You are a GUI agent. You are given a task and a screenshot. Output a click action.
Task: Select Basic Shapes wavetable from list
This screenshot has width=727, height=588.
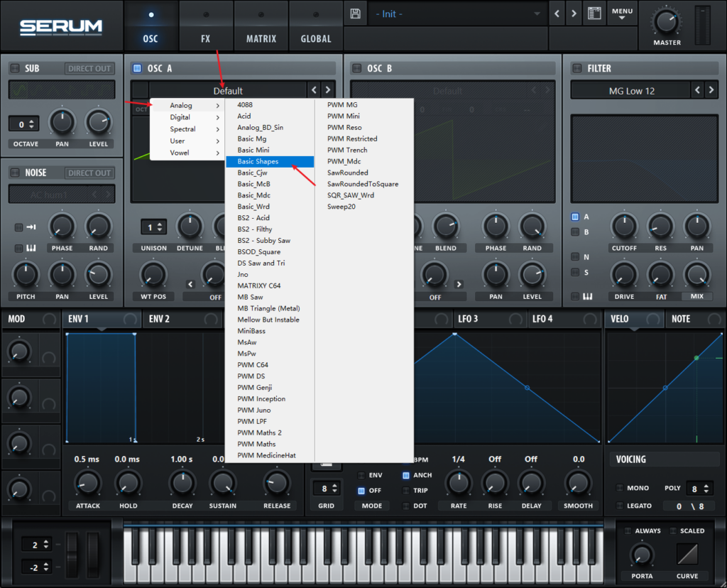point(270,161)
